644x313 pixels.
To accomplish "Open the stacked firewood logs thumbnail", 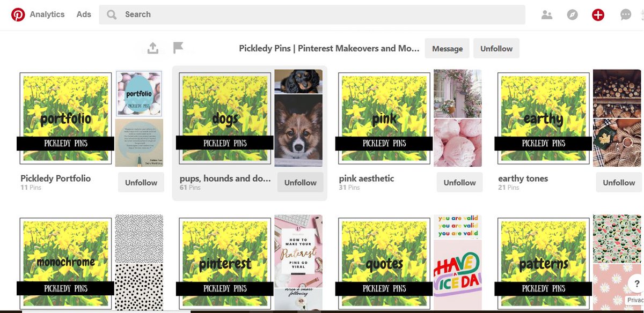I will pos(617,93).
